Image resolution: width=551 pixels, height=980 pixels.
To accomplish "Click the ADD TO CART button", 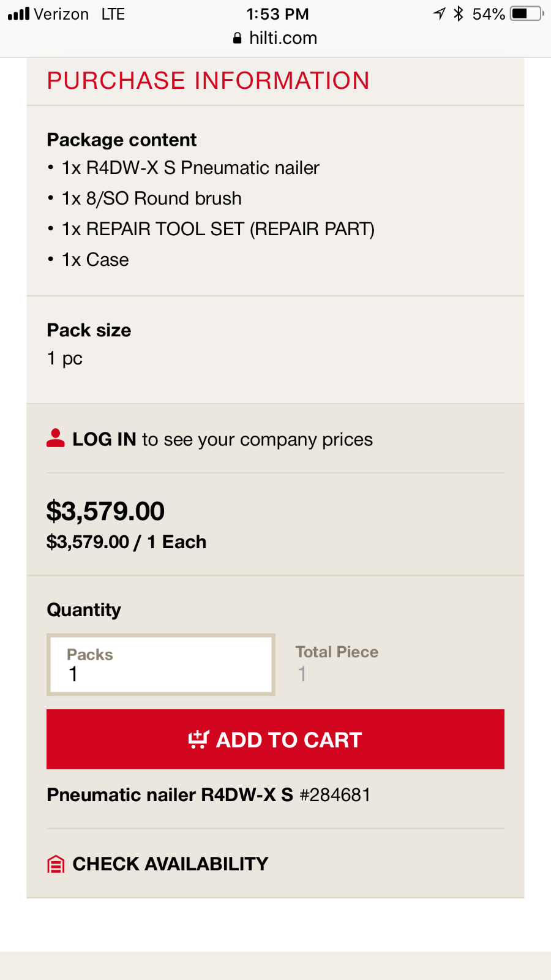I will pos(275,739).
